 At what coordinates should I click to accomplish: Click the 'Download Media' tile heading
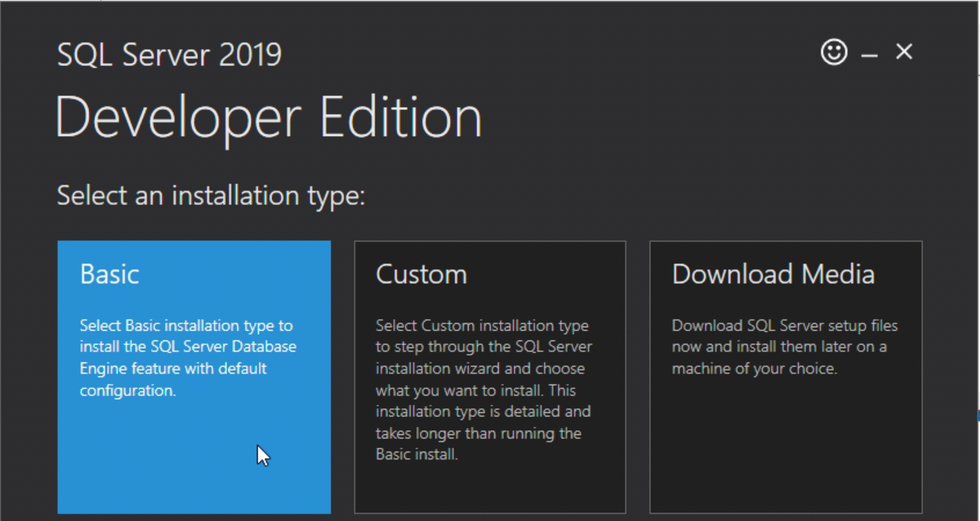[773, 274]
